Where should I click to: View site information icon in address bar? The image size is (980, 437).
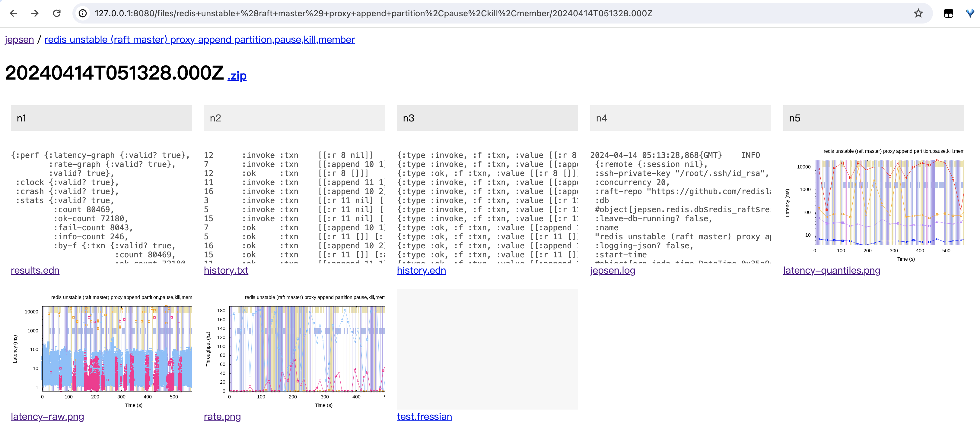coord(83,13)
